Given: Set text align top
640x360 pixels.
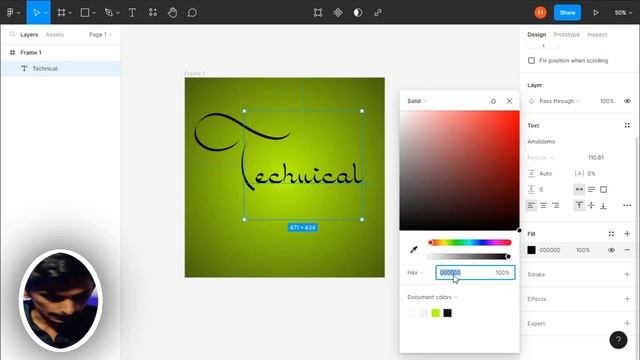Looking at the screenshot, I should click(579, 205).
